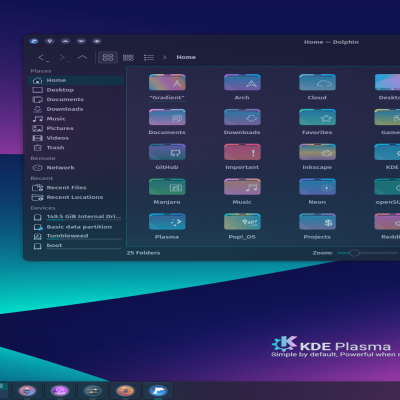
Task: Select the Manjaro folder icon
Action: pyautogui.click(x=167, y=187)
